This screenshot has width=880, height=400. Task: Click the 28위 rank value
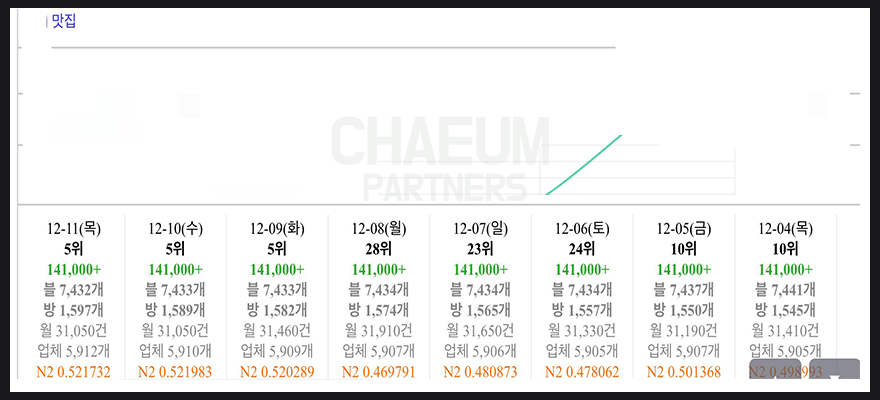pyautogui.click(x=379, y=249)
